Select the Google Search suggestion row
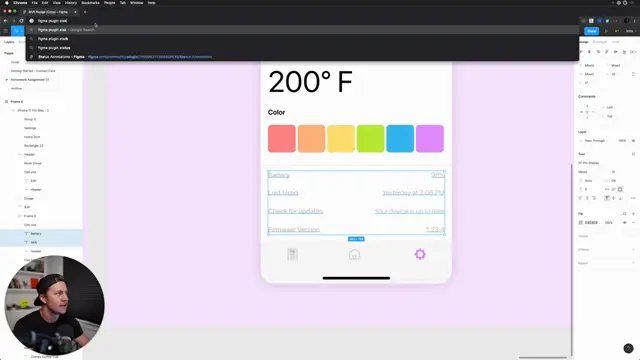Image resolution: width=640 pixels, height=360 pixels. [302, 30]
